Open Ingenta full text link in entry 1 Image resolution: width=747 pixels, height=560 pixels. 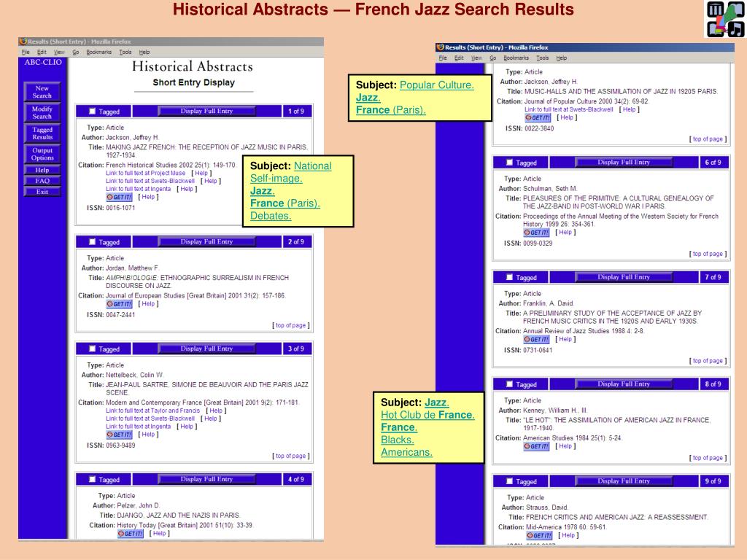(138, 189)
